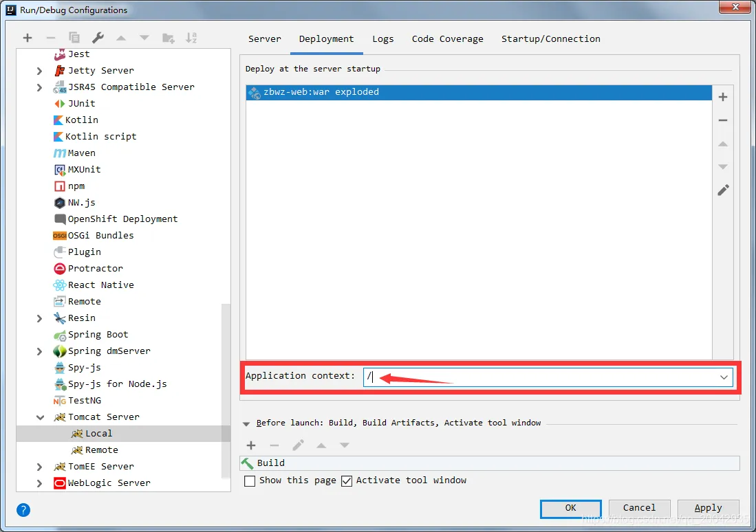Switch to Startup/Connection tab
756x532 pixels.
pyautogui.click(x=550, y=39)
